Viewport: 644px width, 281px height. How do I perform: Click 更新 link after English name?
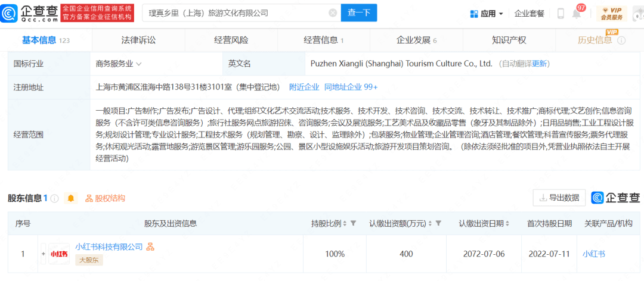coord(540,64)
